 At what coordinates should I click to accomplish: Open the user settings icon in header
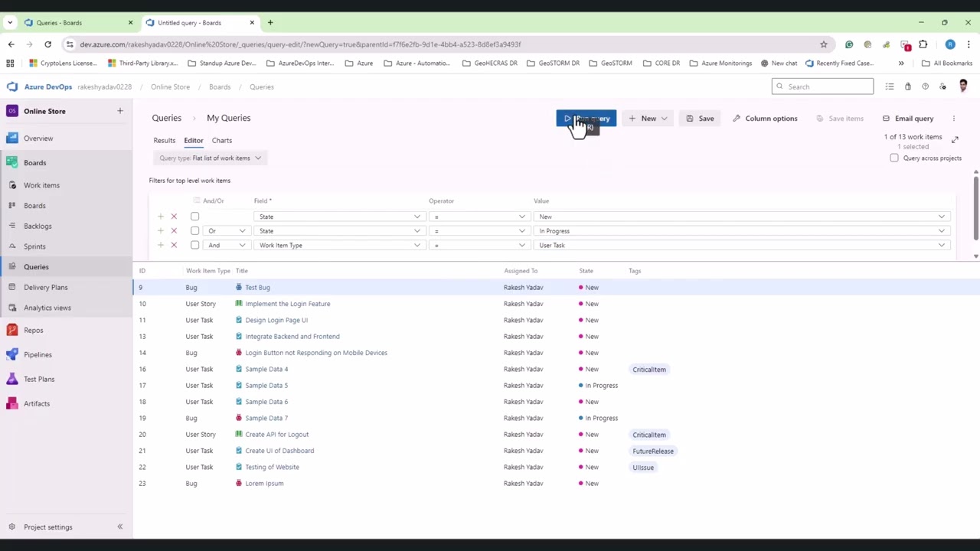[942, 87]
